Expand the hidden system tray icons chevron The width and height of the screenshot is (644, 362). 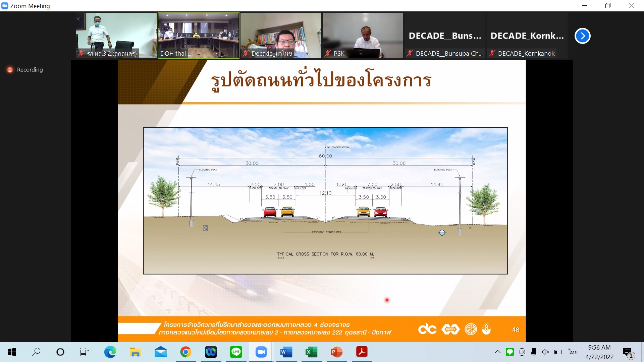(498, 352)
